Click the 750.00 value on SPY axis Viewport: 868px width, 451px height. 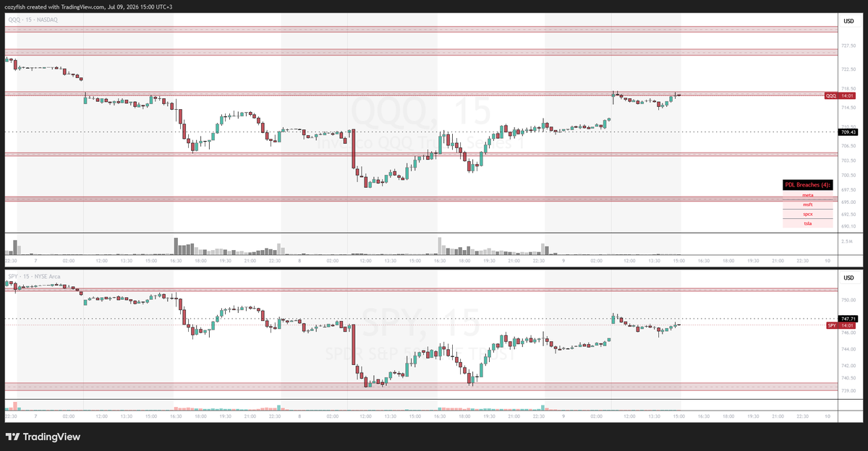(x=848, y=299)
